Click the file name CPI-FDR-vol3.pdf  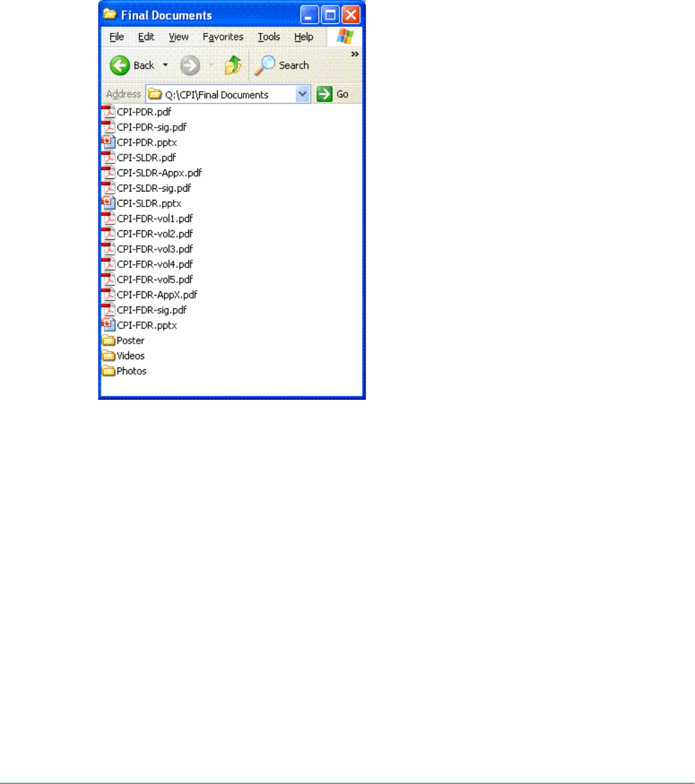point(155,249)
